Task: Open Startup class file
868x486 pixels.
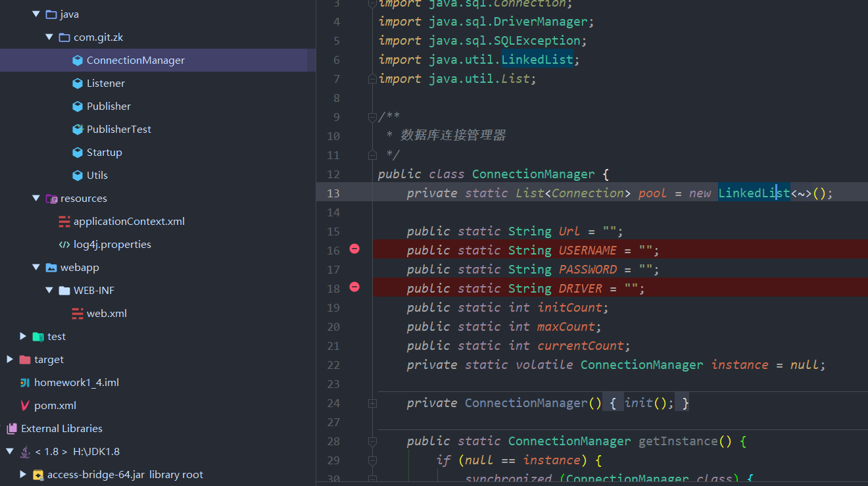Action: pos(104,152)
